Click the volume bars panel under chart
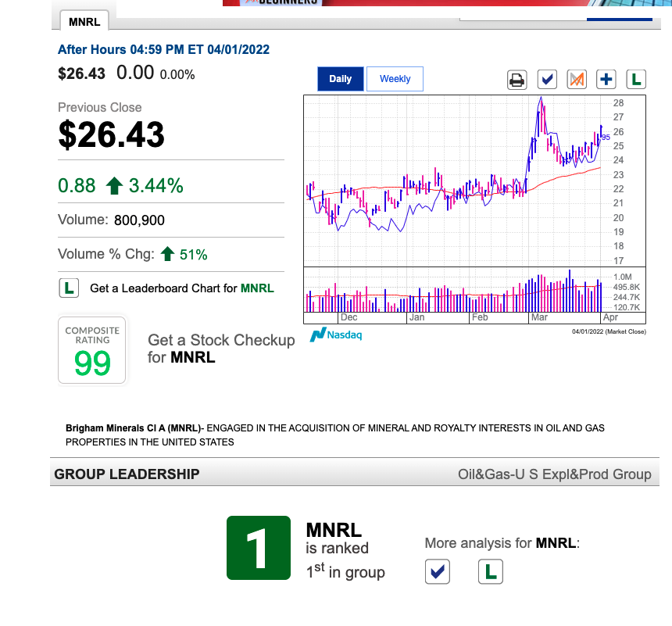The image size is (672, 626). click(x=474, y=290)
